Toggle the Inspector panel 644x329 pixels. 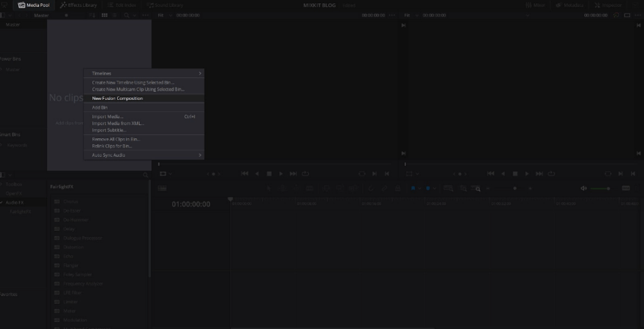point(608,5)
